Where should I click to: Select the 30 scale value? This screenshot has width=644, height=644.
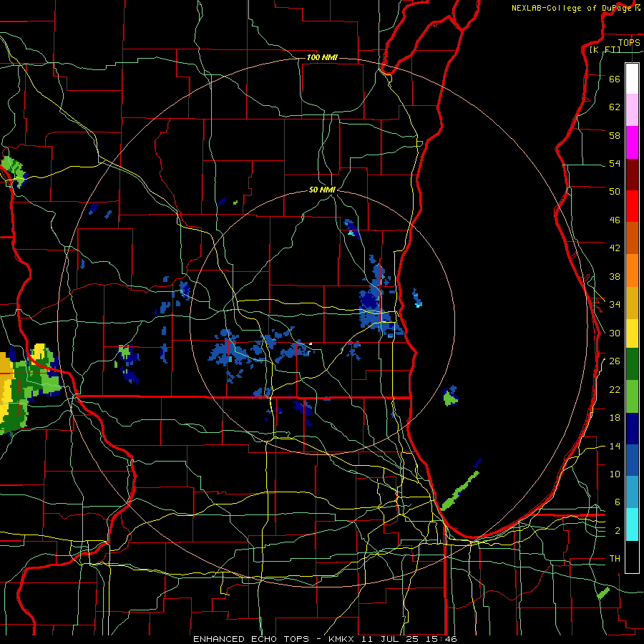pos(615,333)
